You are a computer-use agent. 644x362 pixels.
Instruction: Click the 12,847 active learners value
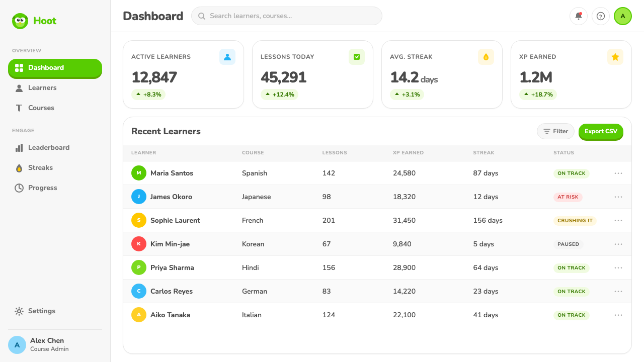(x=154, y=77)
